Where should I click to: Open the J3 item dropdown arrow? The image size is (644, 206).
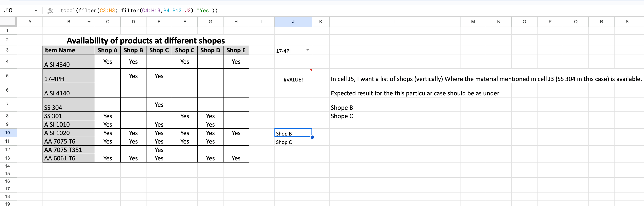click(x=307, y=50)
